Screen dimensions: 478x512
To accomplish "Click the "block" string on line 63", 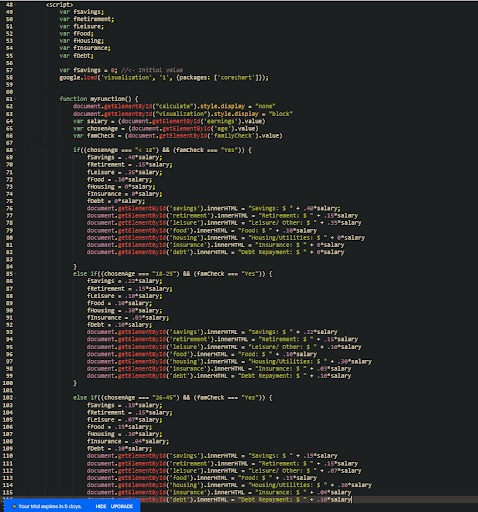I will click(x=281, y=114).
